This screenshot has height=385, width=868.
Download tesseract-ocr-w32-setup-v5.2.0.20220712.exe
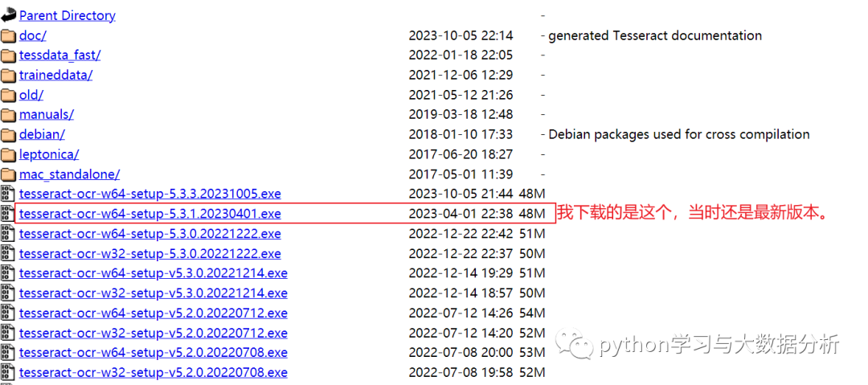pyautogui.click(x=154, y=333)
